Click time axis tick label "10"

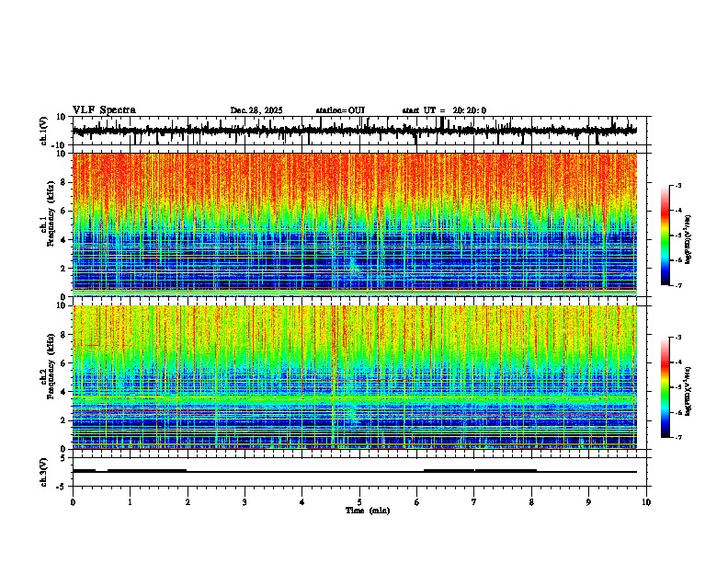[x=646, y=502]
